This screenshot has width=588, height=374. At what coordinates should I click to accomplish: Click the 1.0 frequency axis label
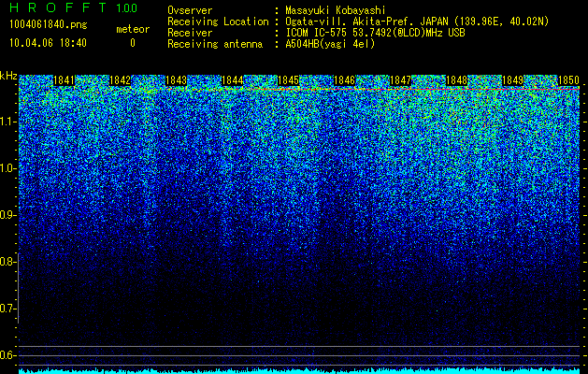tap(8, 168)
